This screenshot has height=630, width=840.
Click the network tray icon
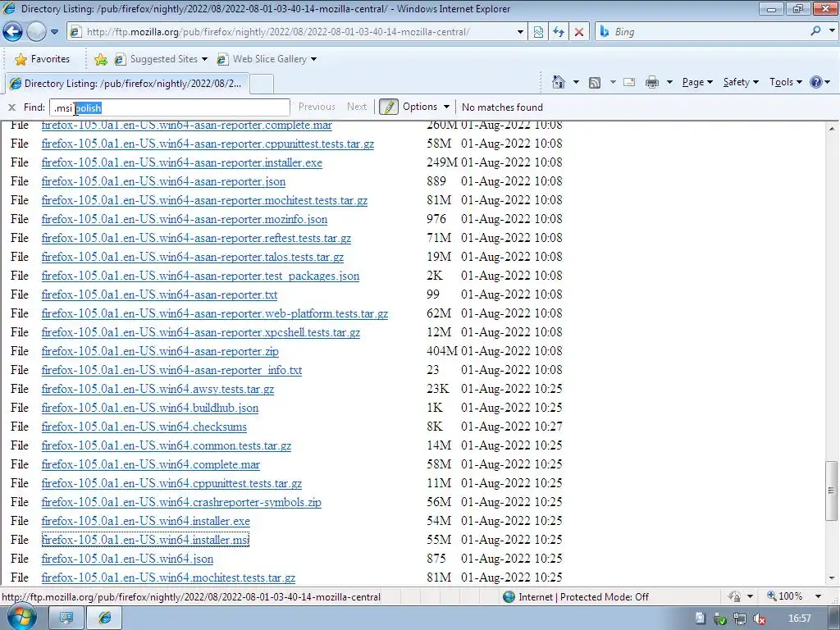740,619
